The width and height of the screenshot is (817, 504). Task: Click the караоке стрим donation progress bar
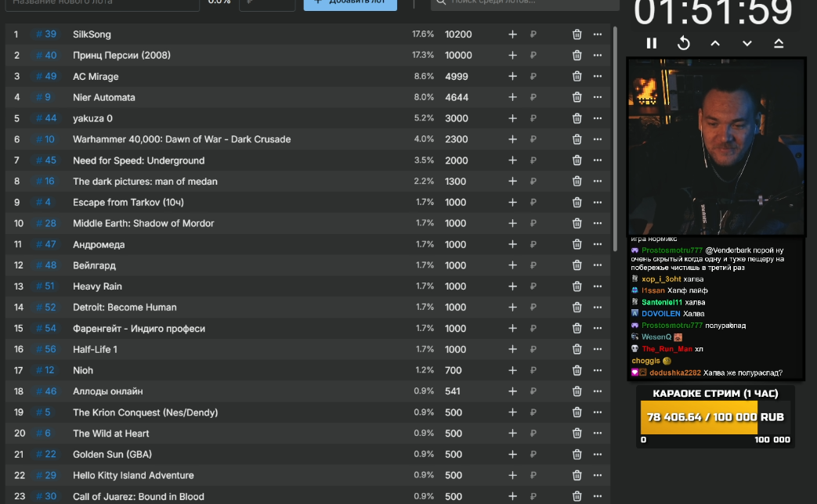coord(715,417)
